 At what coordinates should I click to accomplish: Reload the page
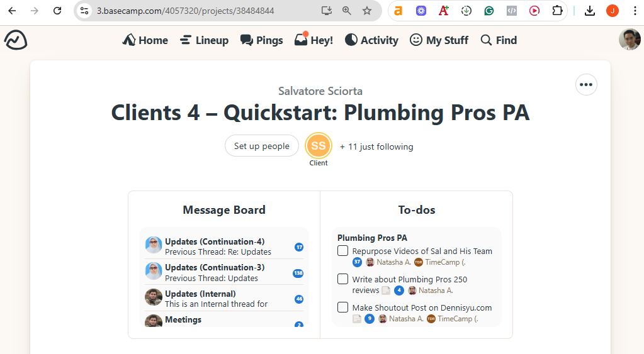(57, 11)
